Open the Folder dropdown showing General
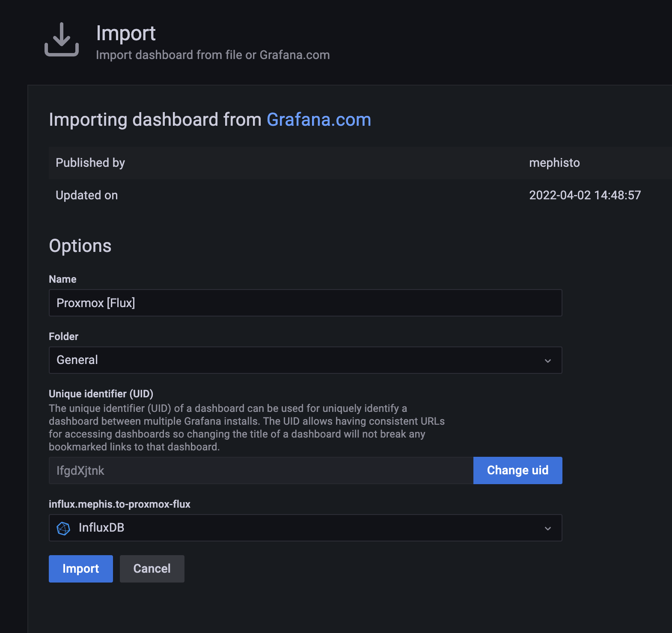Viewport: 672px width, 633px height. [305, 360]
